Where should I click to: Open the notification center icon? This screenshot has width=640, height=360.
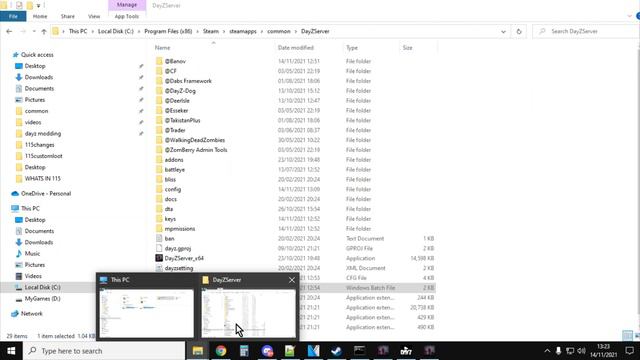tap(629, 351)
